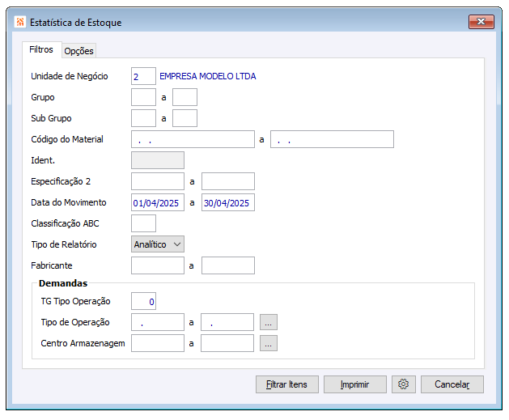Click the Unidade de Negócio field
The height and width of the screenshot is (420, 509).
[143, 77]
